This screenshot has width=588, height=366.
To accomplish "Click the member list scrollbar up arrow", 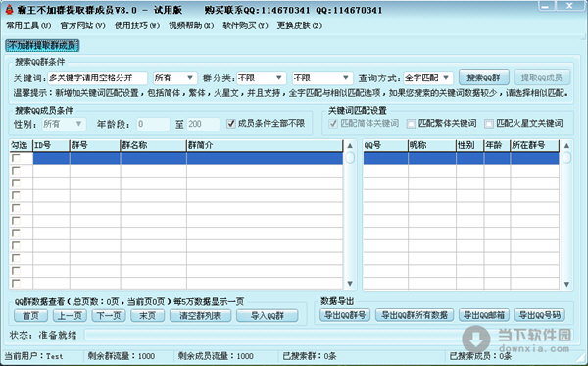I will [566, 145].
